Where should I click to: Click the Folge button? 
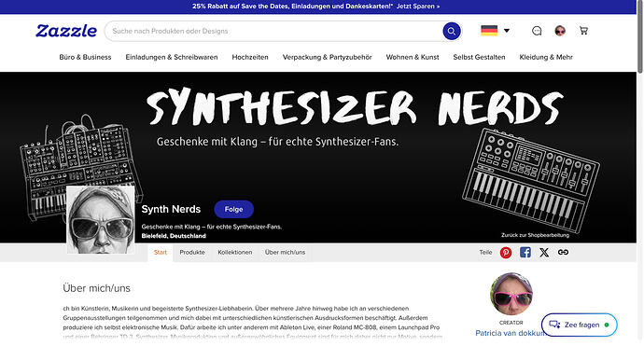233,209
